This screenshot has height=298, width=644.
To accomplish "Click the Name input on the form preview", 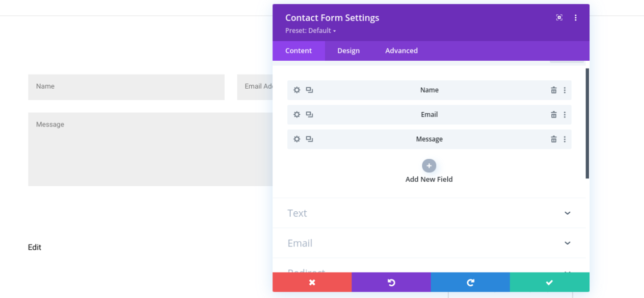I will tap(126, 87).
